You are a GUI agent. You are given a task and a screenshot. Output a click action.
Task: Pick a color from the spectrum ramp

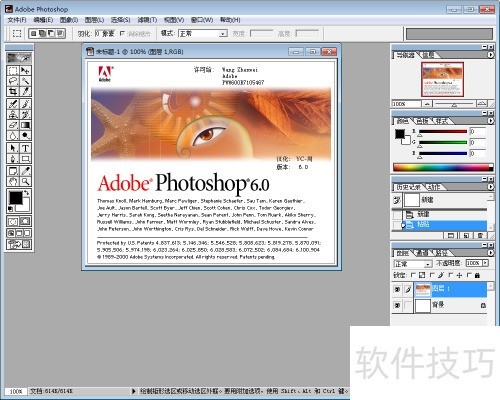443,167
